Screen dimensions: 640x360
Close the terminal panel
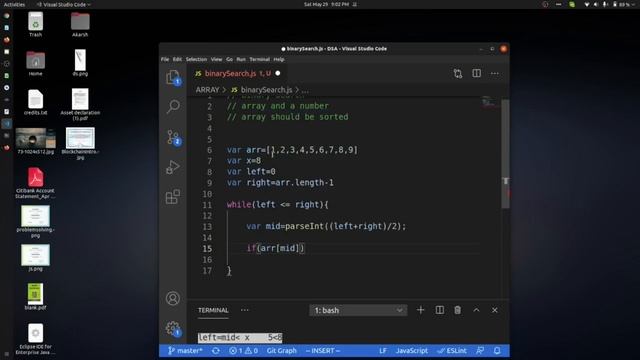tap(495, 310)
